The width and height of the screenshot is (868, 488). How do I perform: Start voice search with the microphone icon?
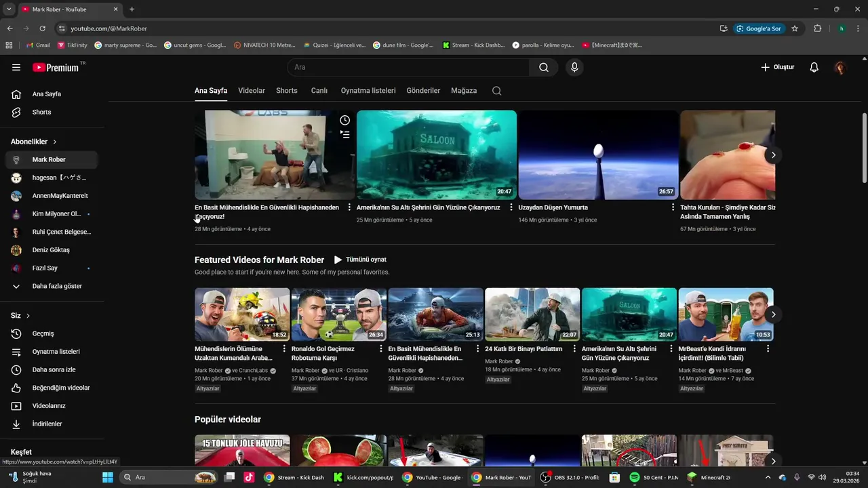click(574, 67)
